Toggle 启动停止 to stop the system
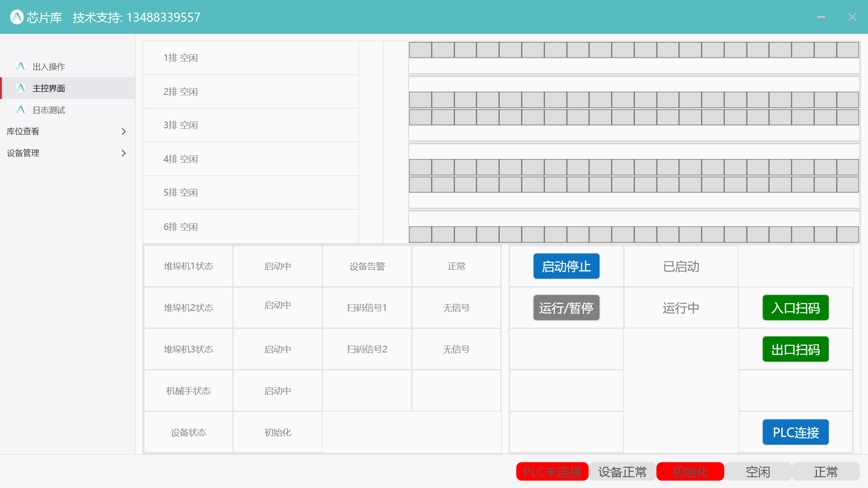Screen dimensions: 868x488 click(566, 266)
